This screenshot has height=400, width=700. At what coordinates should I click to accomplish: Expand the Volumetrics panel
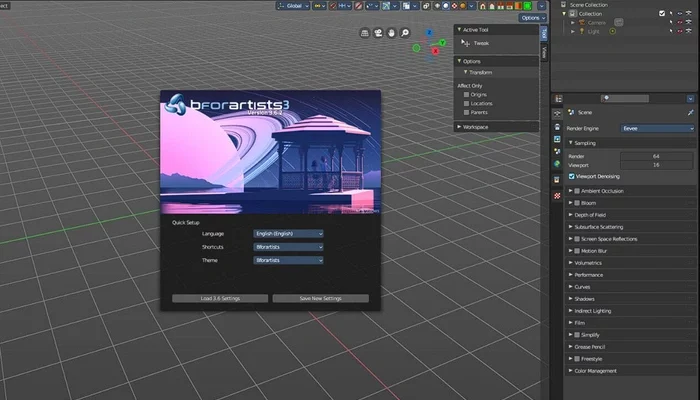(629, 263)
